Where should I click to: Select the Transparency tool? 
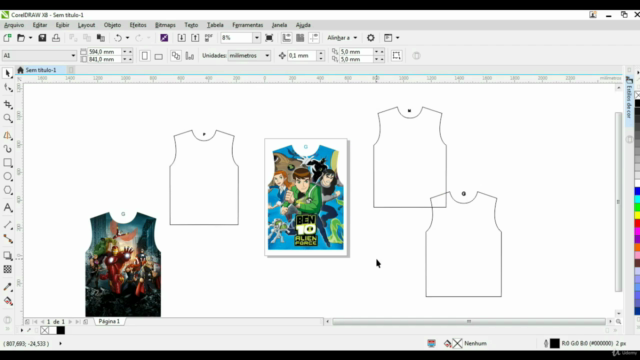[x=8, y=269]
